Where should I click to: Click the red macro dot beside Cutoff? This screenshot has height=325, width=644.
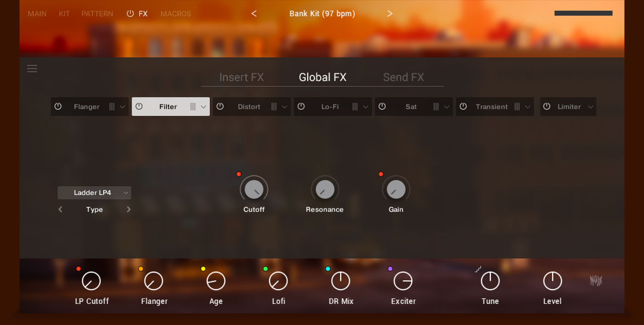tap(239, 174)
